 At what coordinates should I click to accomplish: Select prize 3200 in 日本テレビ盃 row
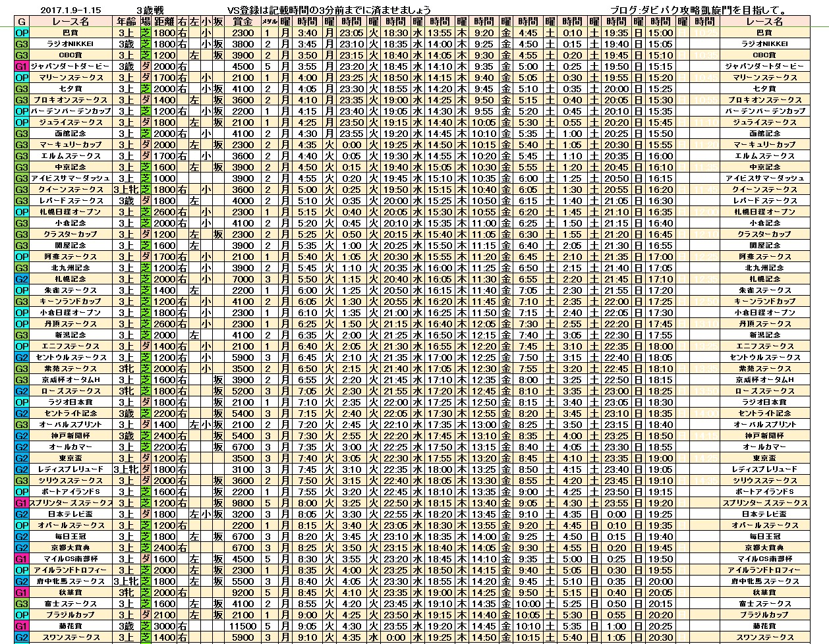243,514
